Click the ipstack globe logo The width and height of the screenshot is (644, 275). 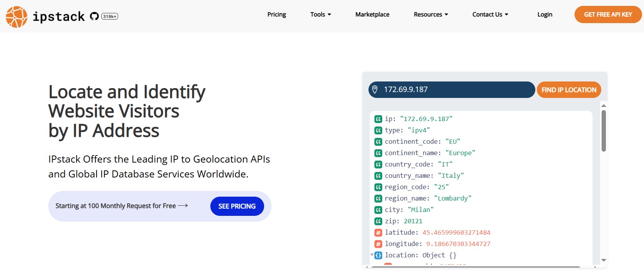tap(16, 17)
